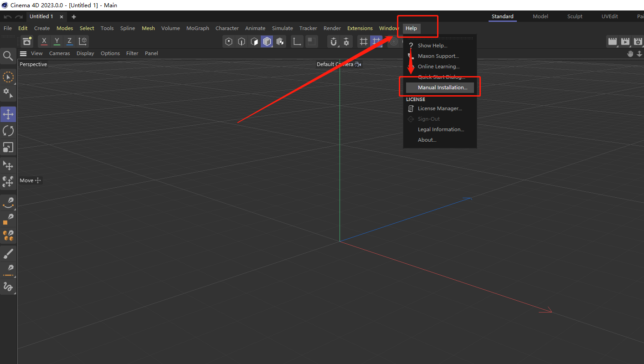Select the paint Brush tool
This screenshot has height=364, width=644.
(8, 253)
